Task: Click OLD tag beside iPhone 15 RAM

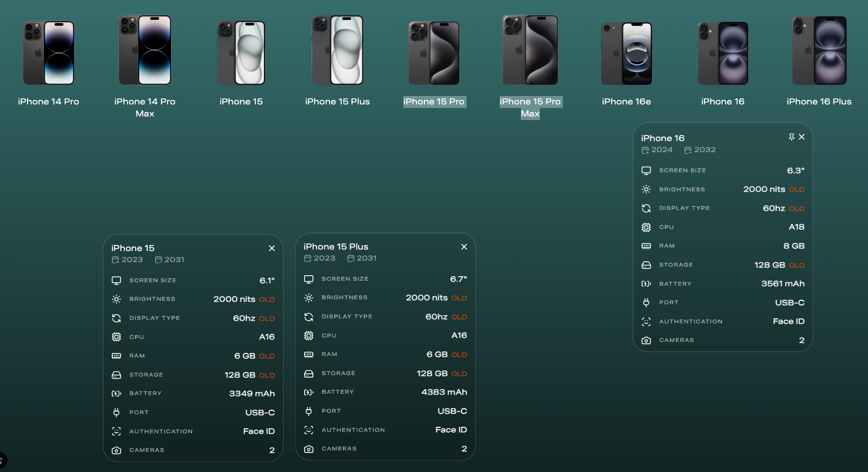Action: click(x=266, y=357)
